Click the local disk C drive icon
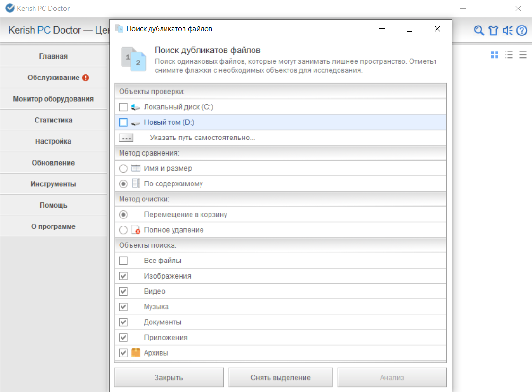 pyautogui.click(x=136, y=107)
